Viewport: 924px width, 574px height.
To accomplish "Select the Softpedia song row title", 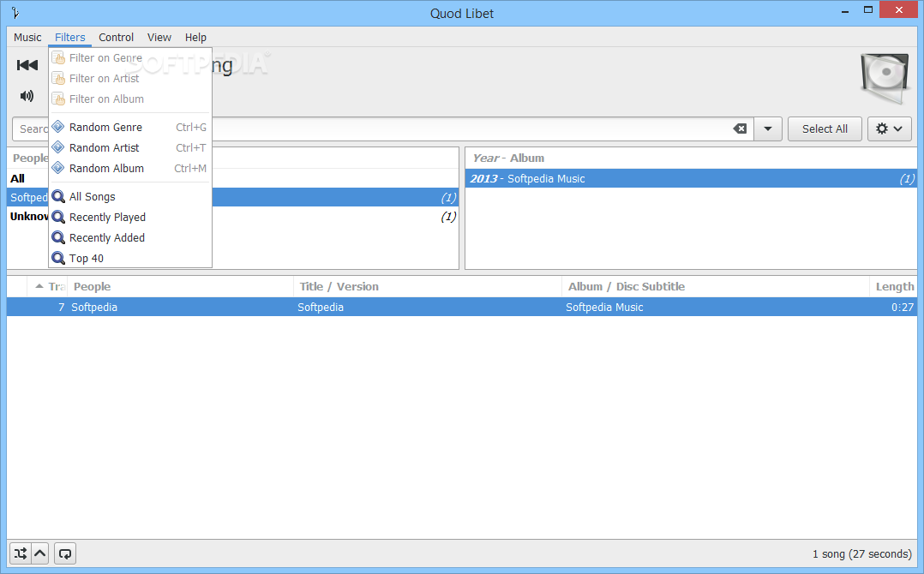I will coord(321,308).
